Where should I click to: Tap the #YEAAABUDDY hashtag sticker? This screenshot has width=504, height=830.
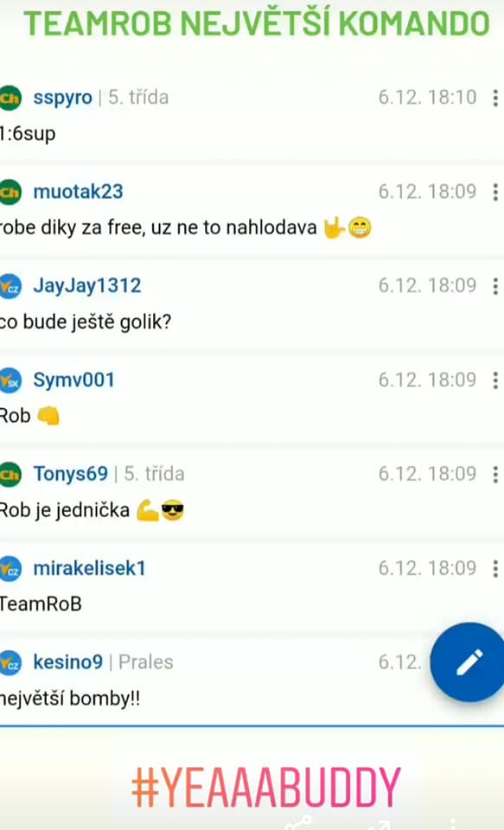click(x=265, y=787)
